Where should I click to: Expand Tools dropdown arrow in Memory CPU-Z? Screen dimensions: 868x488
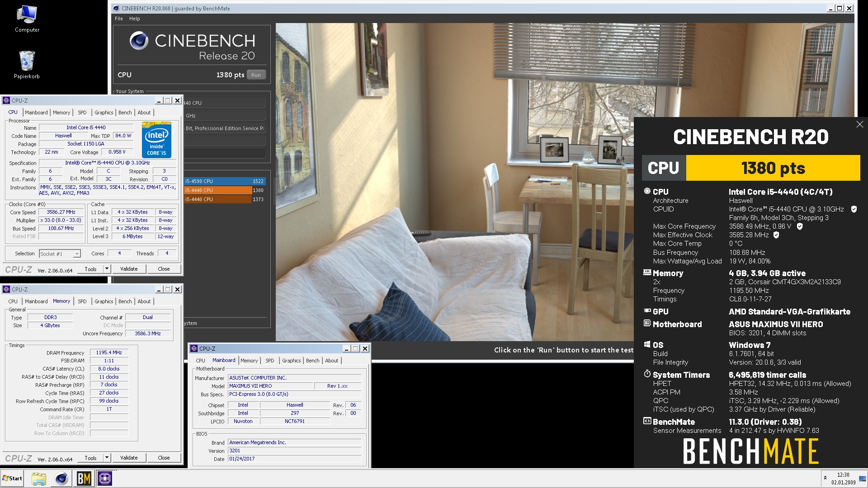tap(107, 458)
